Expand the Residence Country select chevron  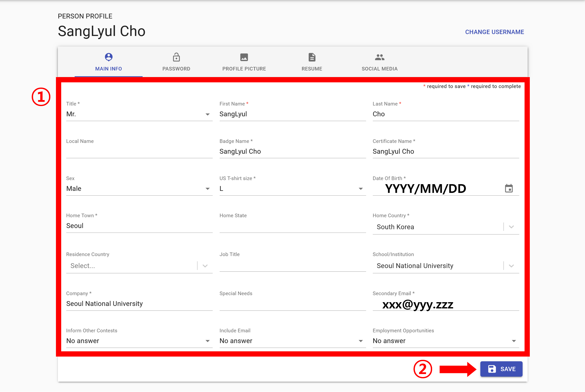point(205,266)
